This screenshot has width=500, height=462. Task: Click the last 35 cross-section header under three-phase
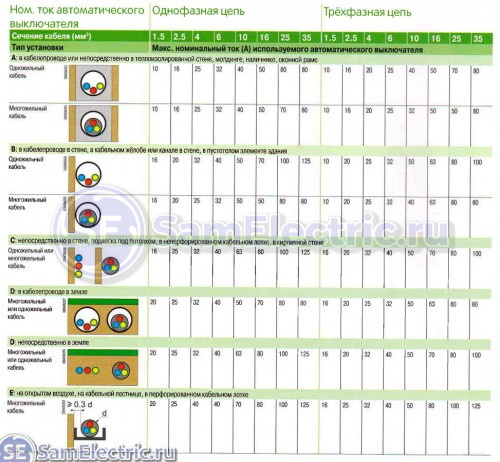pos(478,38)
